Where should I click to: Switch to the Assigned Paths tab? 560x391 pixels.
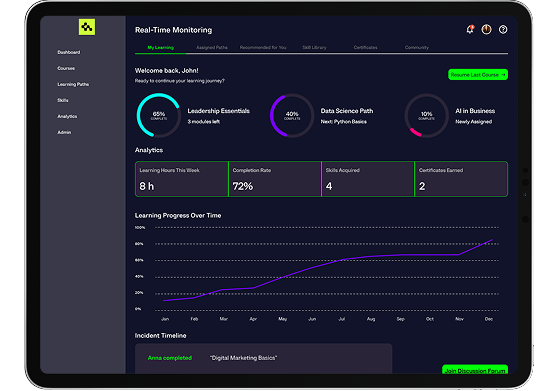pyautogui.click(x=212, y=47)
